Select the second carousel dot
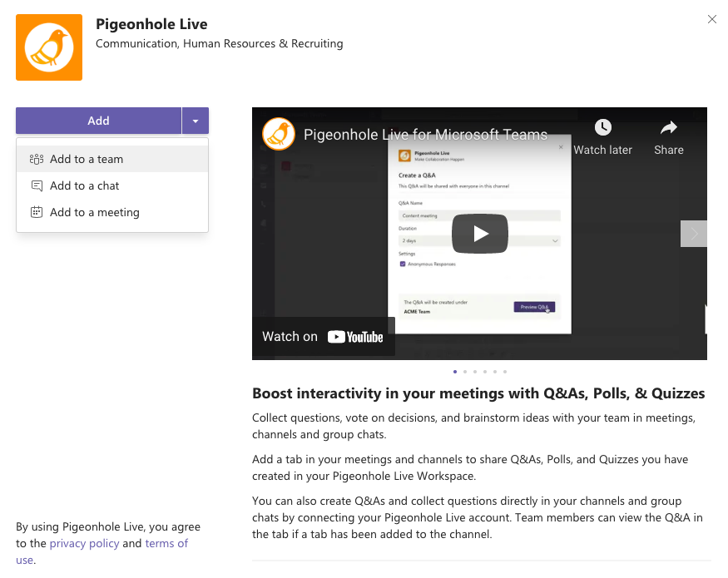 tap(465, 372)
